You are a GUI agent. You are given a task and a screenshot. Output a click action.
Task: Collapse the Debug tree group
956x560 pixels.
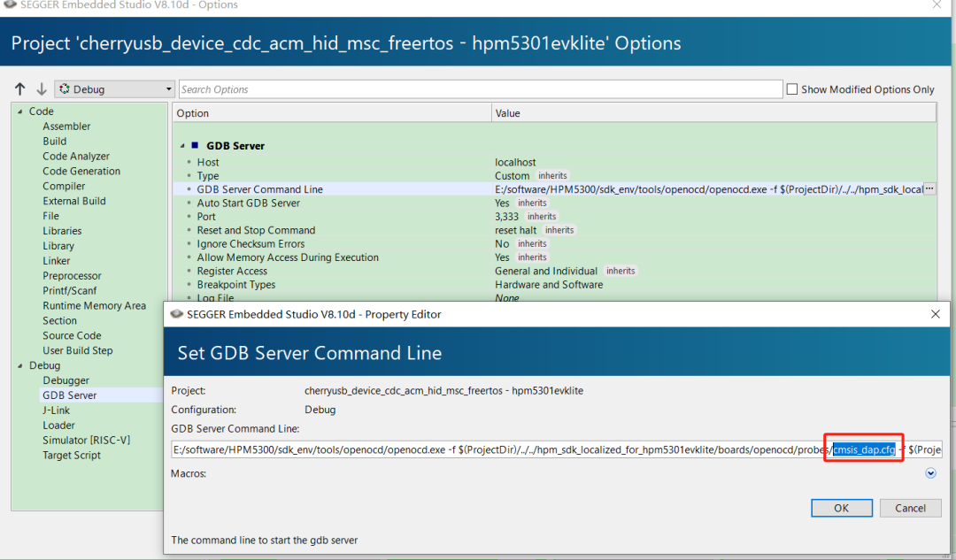tap(20, 365)
